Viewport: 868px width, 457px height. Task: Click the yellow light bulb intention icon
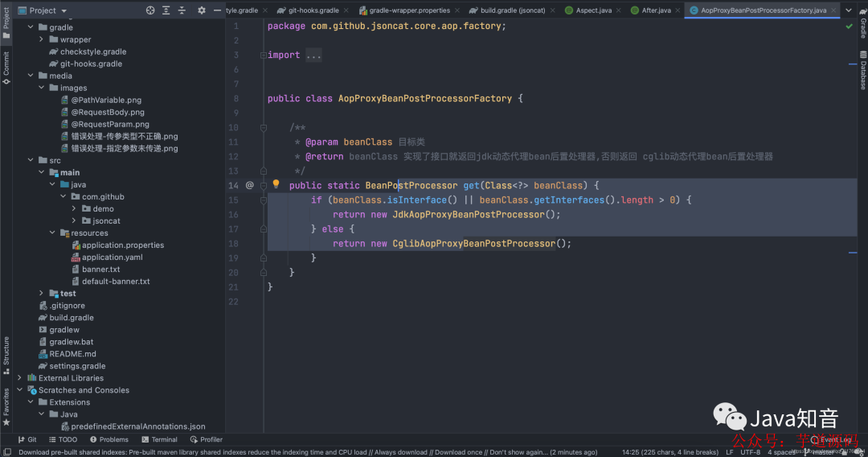pyautogui.click(x=276, y=184)
